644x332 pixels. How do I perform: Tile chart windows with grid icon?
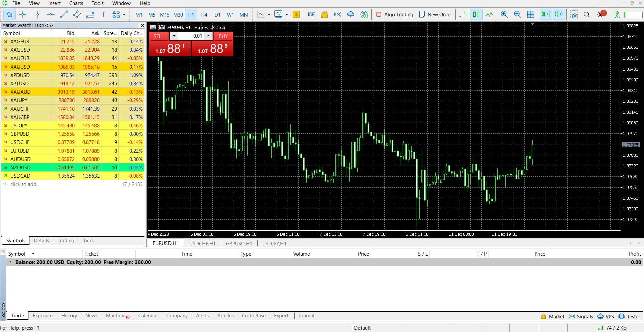tap(531, 14)
